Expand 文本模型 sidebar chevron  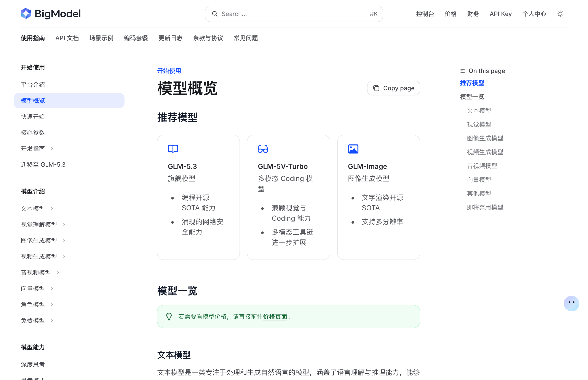tap(52, 209)
